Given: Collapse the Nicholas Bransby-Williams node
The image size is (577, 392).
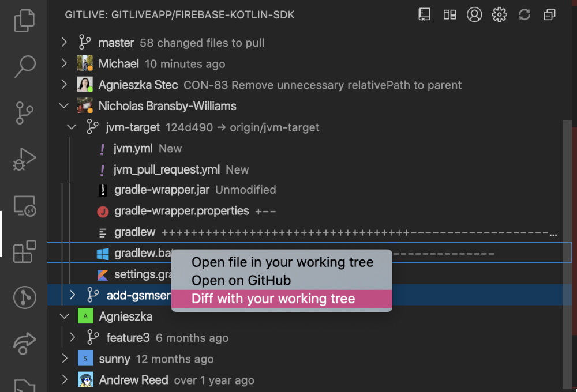Looking at the screenshot, I should tap(64, 106).
